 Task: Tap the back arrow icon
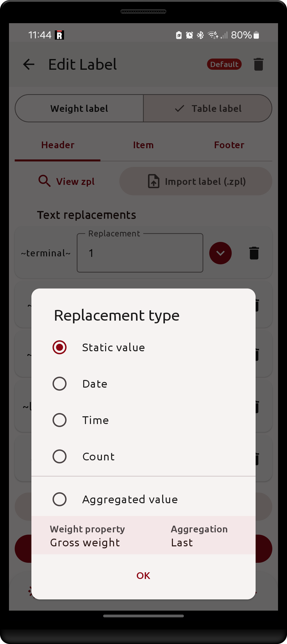29,65
